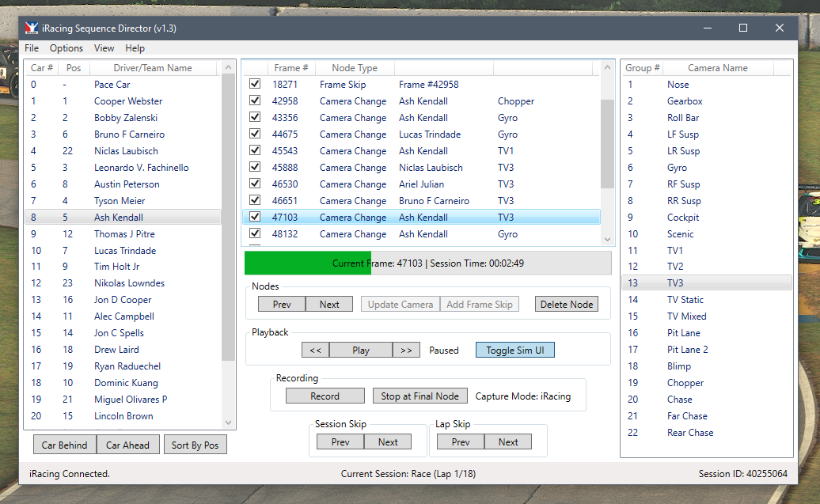
Task: Click Session Skip Next button
Action: tap(388, 441)
